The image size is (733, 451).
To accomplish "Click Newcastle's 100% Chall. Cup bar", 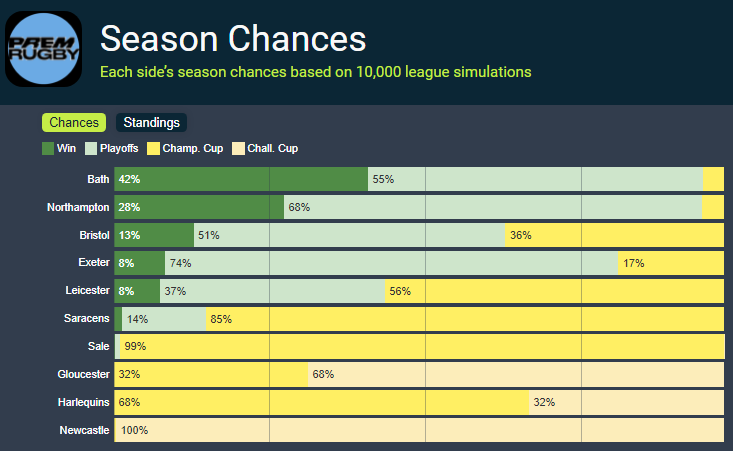I will [420, 430].
